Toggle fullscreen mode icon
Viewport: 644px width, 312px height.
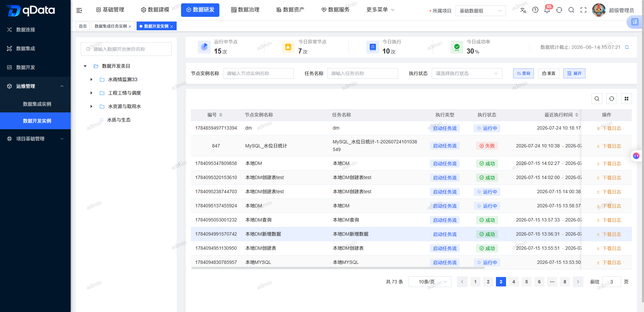tap(583, 10)
